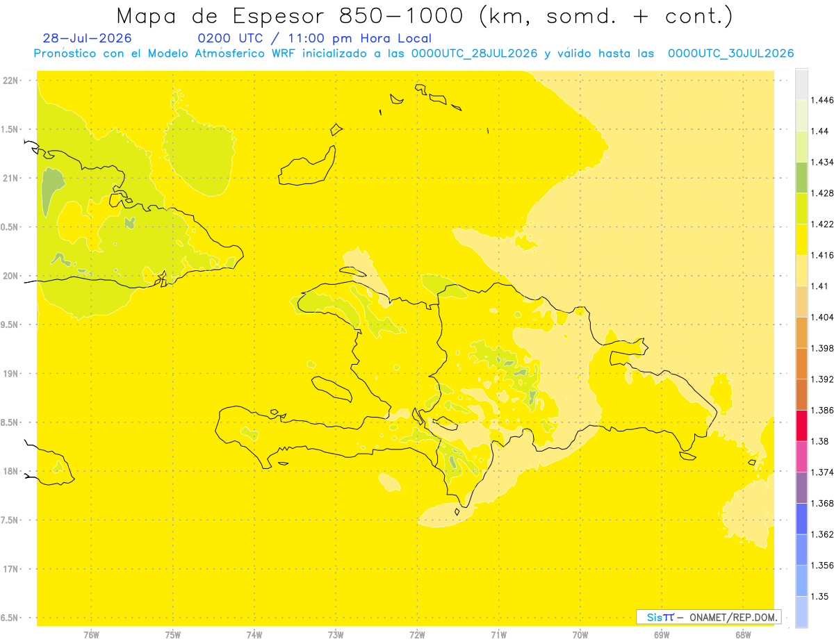Viewport: 834px width, 644px height.
Task: Click the '70W' longitude label
Action: click(x=580, y=634)
